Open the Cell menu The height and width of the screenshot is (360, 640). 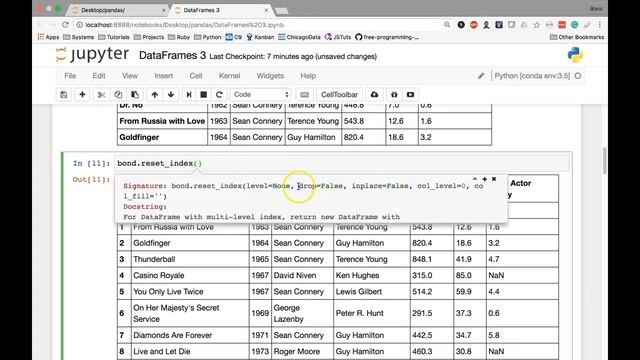(196, 76)
